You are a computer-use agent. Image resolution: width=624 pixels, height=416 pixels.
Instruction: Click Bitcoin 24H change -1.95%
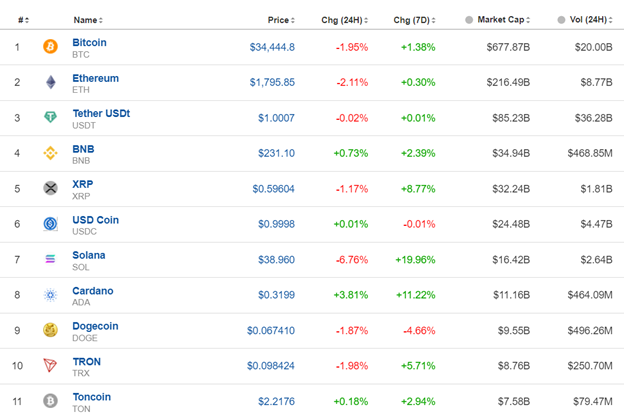coord(352,47)
